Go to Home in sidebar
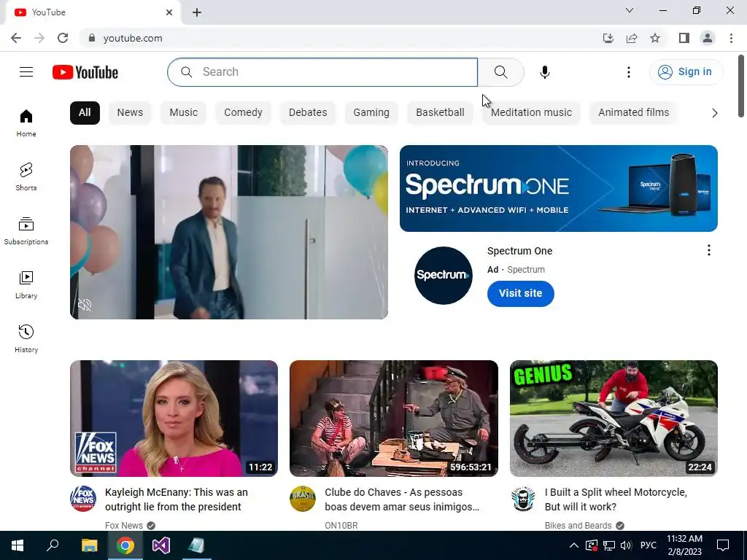Image resolution: width=747 pixels, height=560 pixels. click(x=26, y=122)
